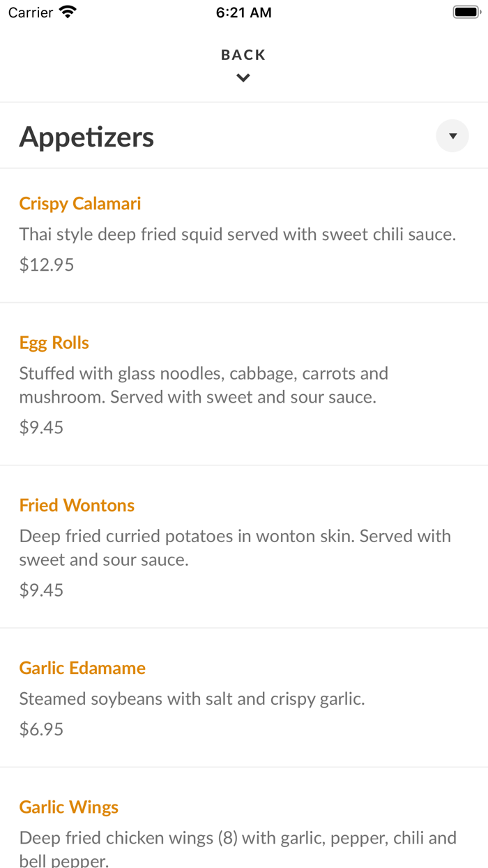Select the $12.95 Crispy Calamari price

click(47, 265)
